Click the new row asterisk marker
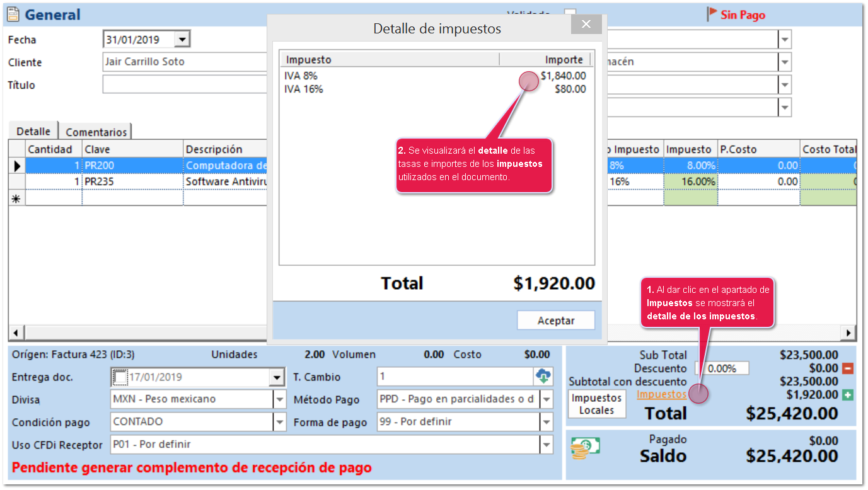The height and width of the screenshot is (490, 868). (17, 197)
